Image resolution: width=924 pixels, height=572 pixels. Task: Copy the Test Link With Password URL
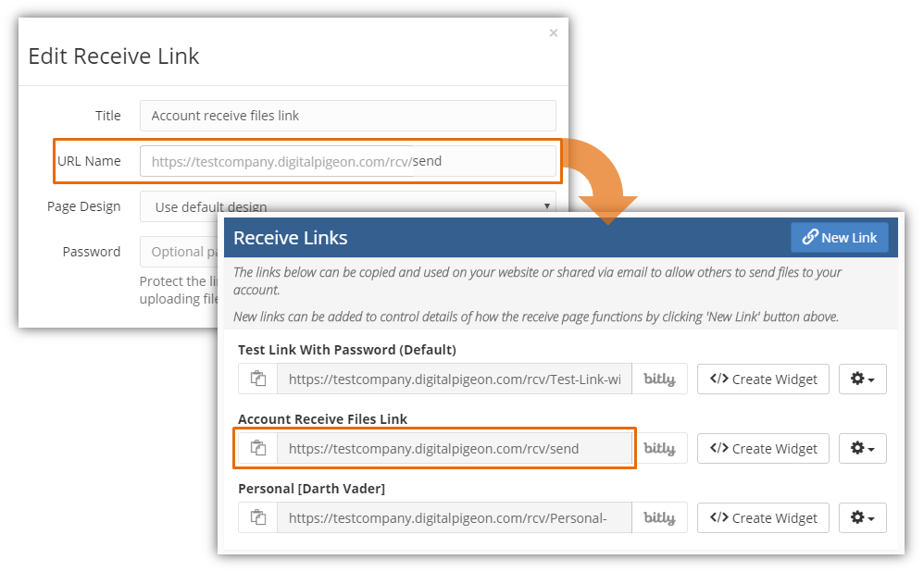click(258, 379)
